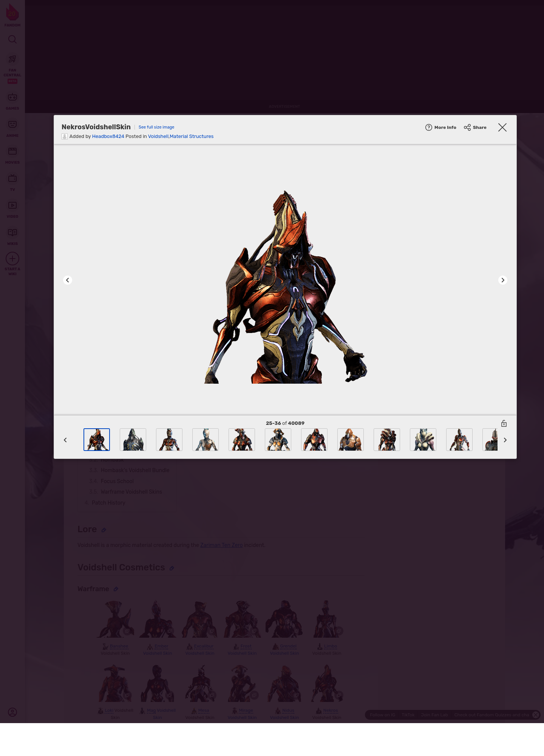544x756 pixels.
Task: Select the first highlighted Nekros thumbnail
Action: coord(97,440)
